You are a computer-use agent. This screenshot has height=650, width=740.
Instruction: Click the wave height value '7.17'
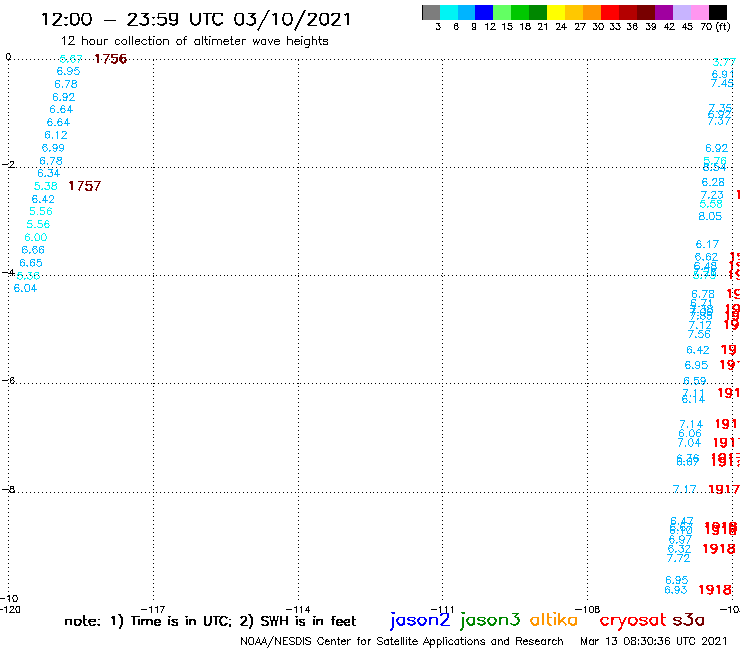(684, 489)
